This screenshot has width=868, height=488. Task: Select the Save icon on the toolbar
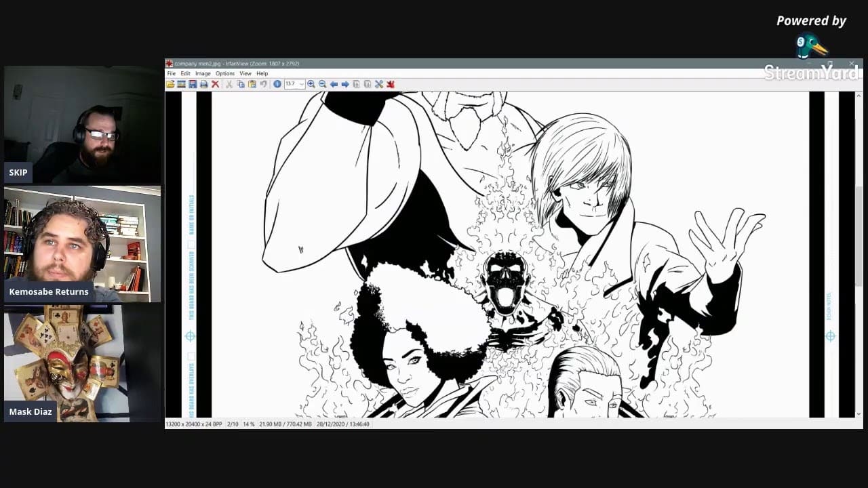point(193,84)
